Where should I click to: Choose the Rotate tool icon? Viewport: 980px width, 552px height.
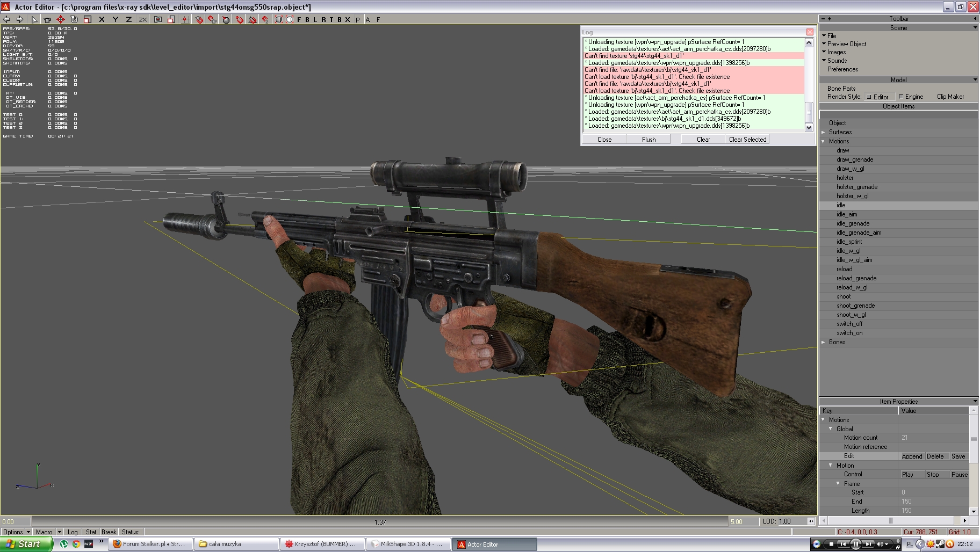[74, 19]
